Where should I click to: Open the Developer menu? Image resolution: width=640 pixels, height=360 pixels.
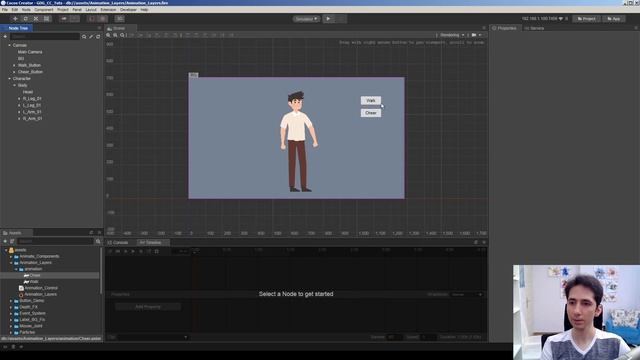tap(129, 9)
